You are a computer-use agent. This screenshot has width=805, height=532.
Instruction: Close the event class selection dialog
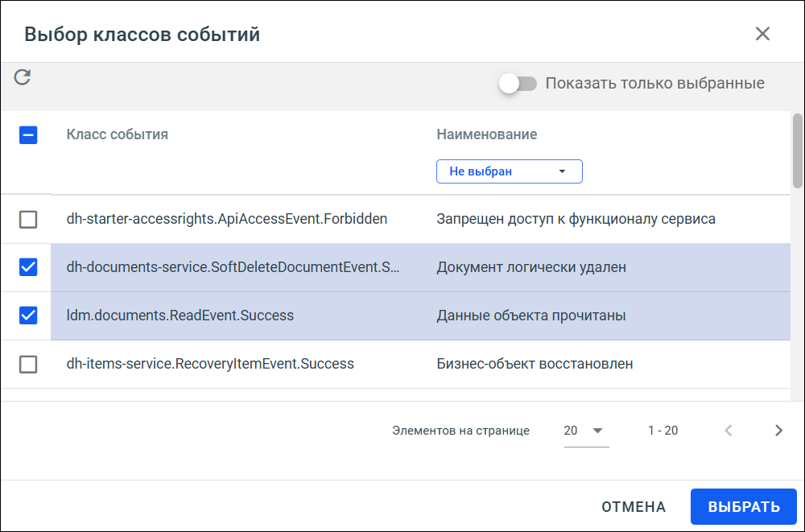coord(762,34)
